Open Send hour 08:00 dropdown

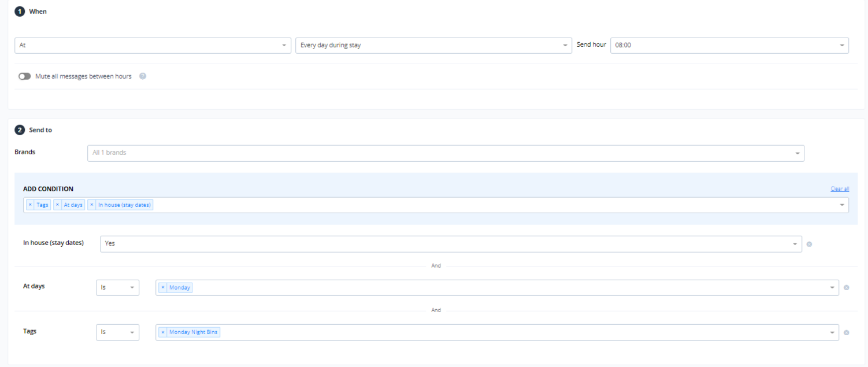(x=729, y=45)
